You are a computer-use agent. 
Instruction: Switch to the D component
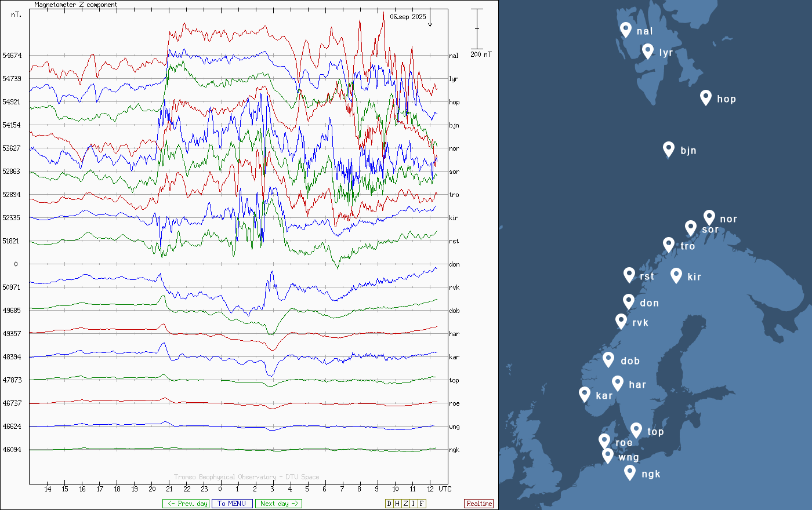click(x=389, y=504)
